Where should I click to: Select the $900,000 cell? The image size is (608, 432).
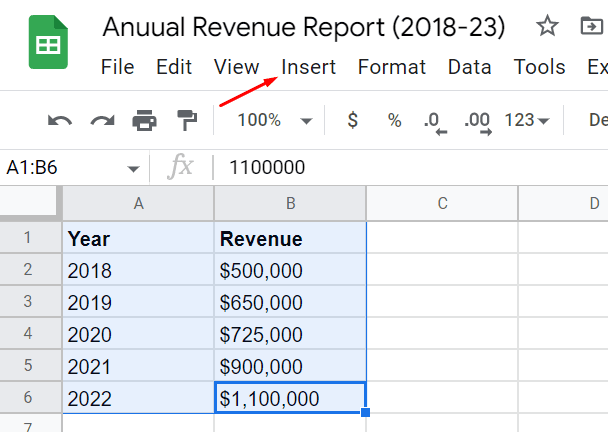(x=290, y=365)
